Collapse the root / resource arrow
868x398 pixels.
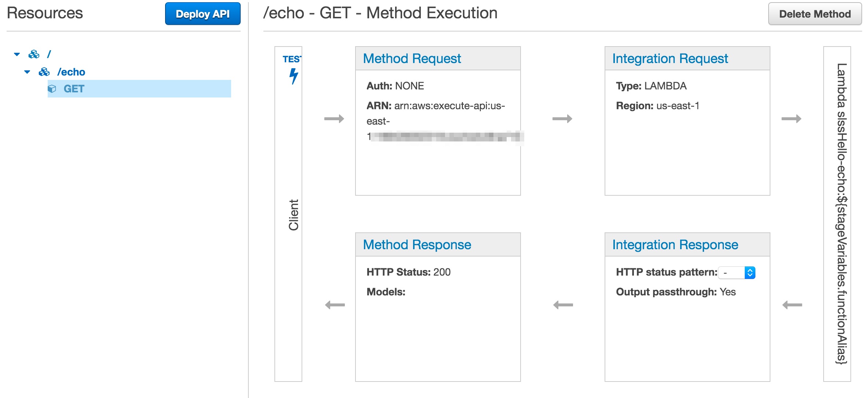(x=17, y=55)
